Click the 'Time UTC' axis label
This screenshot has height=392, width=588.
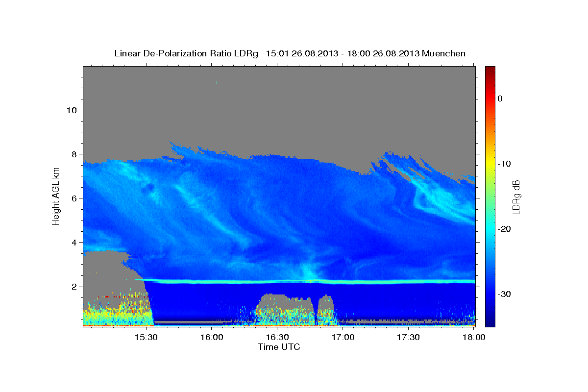(279, 347)
